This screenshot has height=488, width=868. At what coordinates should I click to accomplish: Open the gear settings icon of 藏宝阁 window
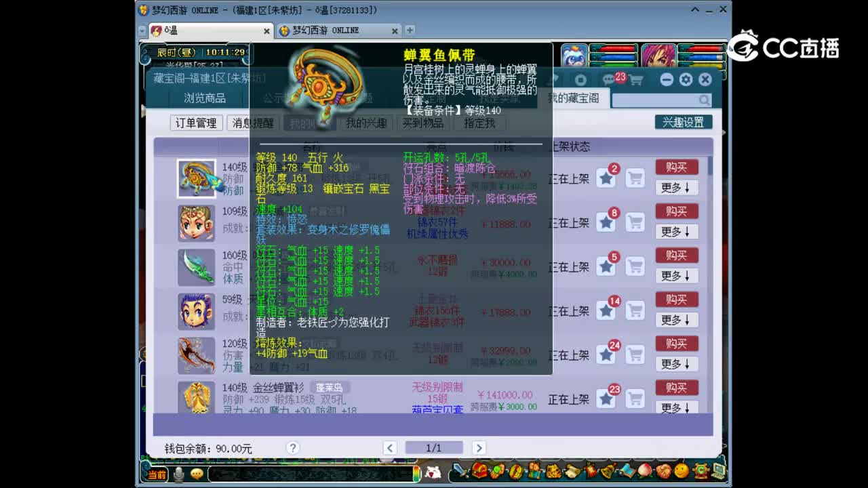pos(686,80)
